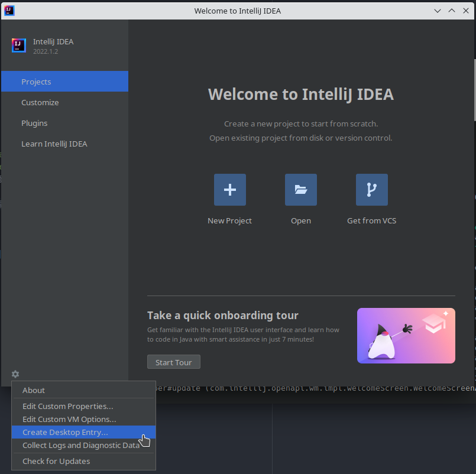476x474 pixels.
Task: Click the Open label under folder icon
Action: tap(301, 220)
